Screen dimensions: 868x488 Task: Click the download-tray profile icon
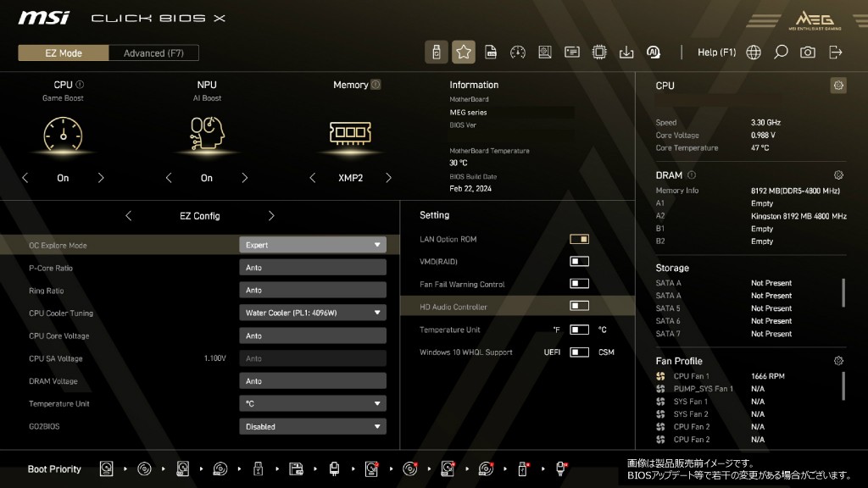626,53
